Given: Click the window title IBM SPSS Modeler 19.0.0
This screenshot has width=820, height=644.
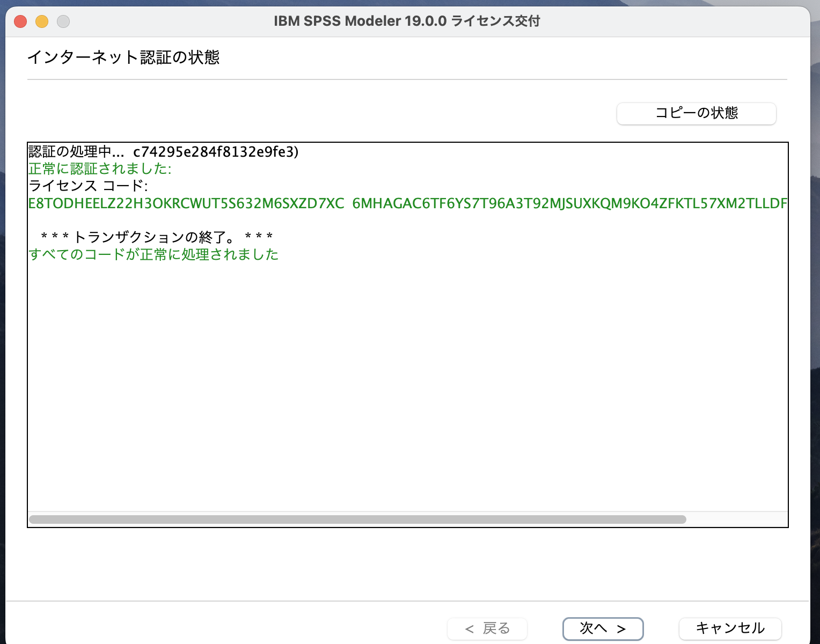Looking at the screenshot, I should point(407,21).
